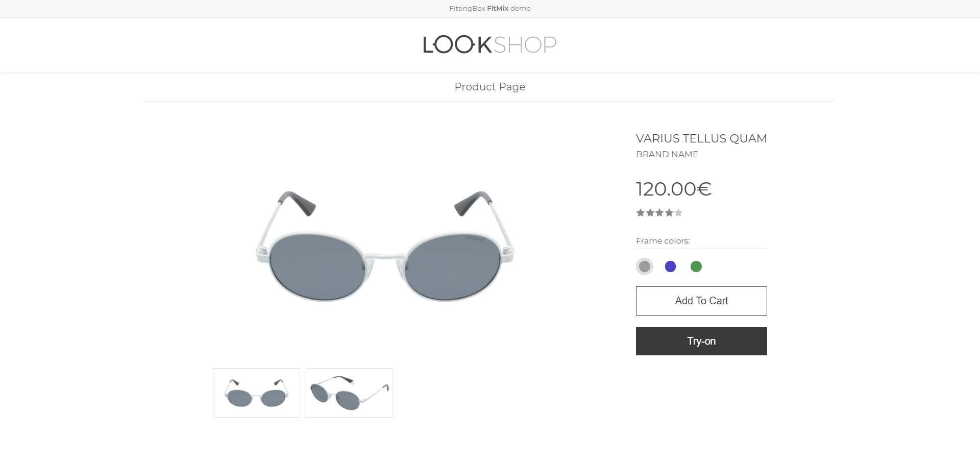Select the gray frame color
Image resolution: width=980 pixels, height=460 pixels.
(x=645, y=267)
